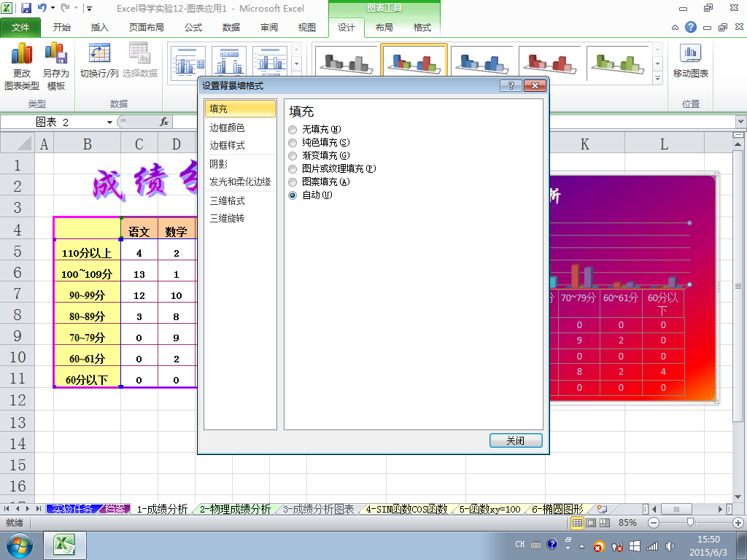Select Picture or Texture Fill (图片或纹理填充) option
747x560 pixels.
click(293, 169)
